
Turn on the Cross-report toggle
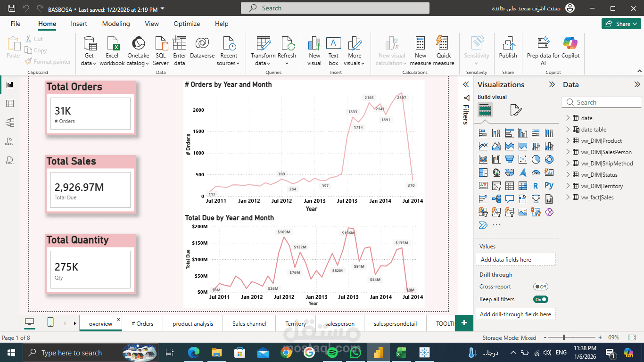point(541,286)
